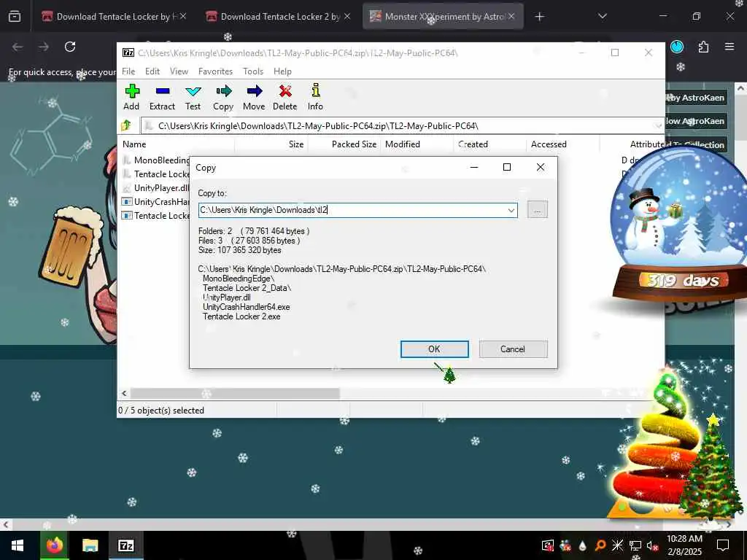The image size is (747, 560).
Task: Select the UnityCrashHandler64.exe file row
Action: [x=156, y=201]
